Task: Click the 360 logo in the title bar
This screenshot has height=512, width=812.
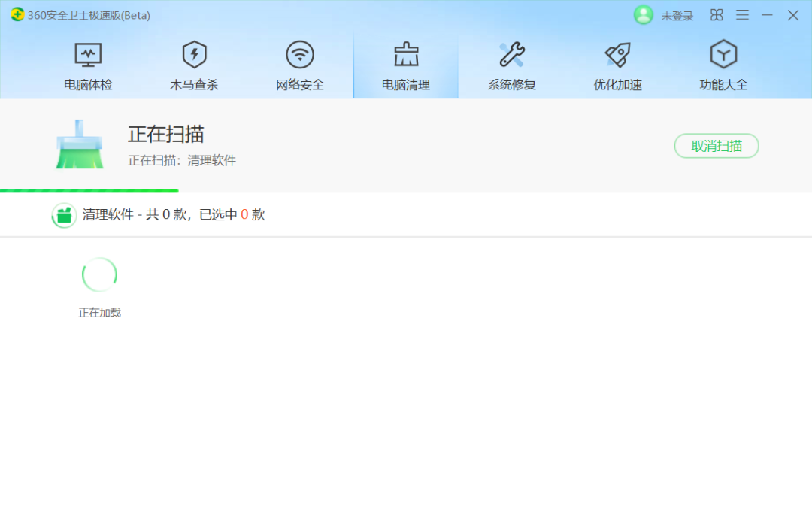Action: pos(17,14)
